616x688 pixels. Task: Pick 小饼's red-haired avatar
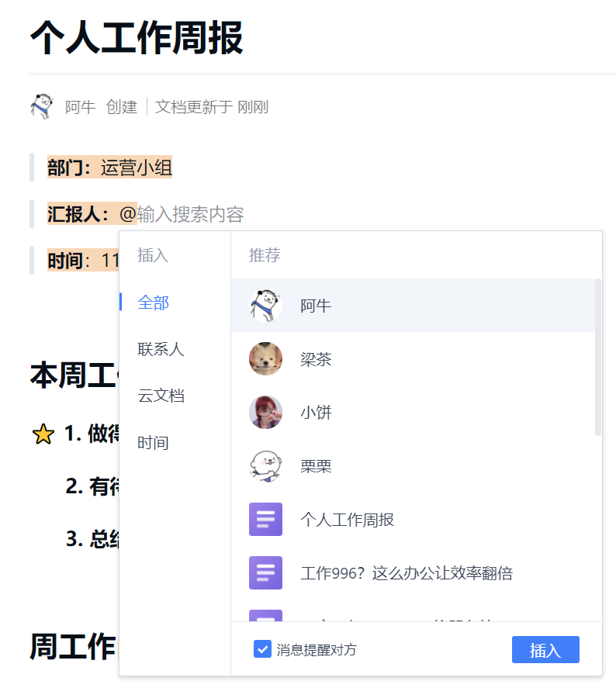(265, 413)
